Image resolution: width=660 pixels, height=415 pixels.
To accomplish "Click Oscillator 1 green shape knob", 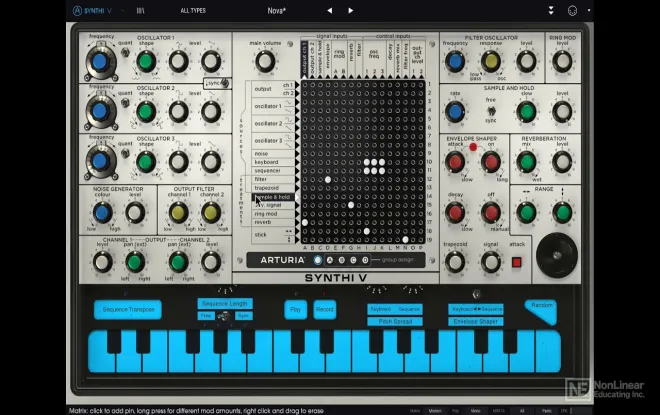I will pyautogui.click(x=146, y=61).
